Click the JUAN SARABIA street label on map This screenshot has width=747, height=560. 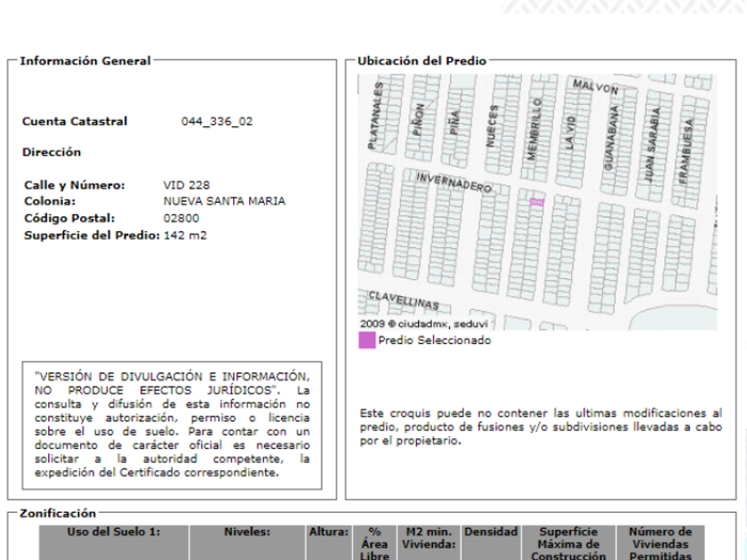652,144
